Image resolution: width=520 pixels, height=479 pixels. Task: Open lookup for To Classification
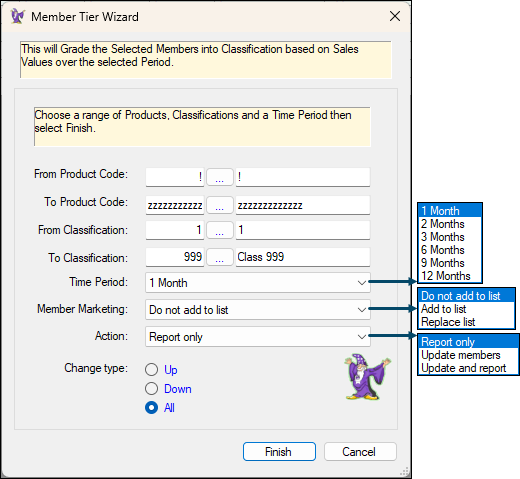point(220,257)
